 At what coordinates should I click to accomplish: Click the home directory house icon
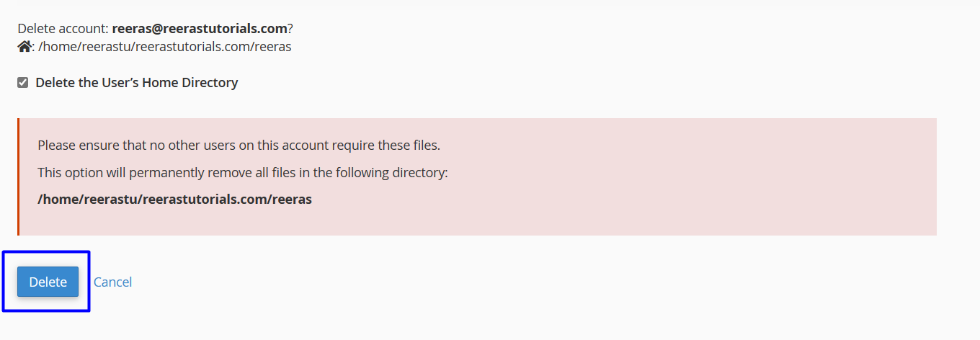24,47
